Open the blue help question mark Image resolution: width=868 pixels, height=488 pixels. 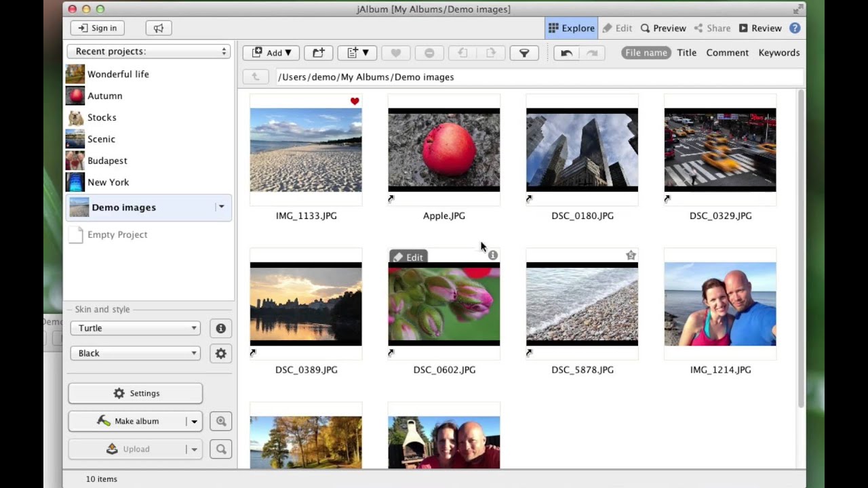pyautogui.click(x=795, y=28)
